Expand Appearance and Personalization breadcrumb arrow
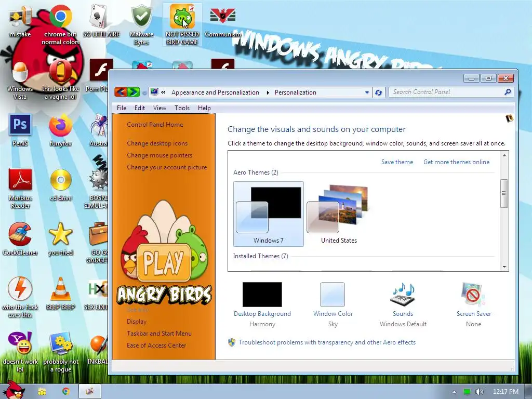 click(x=268, y=92)
